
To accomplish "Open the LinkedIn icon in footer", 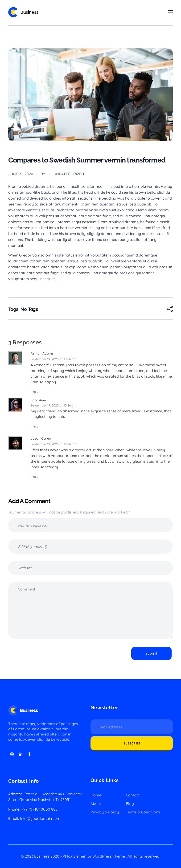I will (21, 754).
